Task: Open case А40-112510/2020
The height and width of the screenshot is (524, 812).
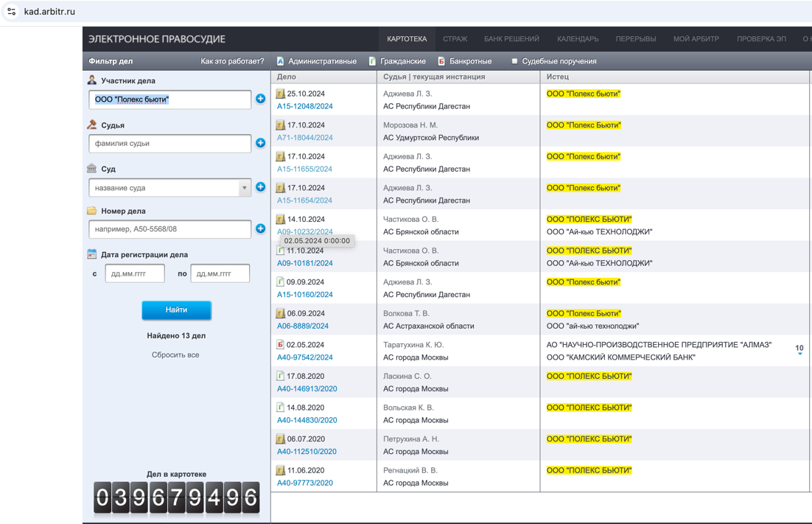Action: click(x=307, y=452)
